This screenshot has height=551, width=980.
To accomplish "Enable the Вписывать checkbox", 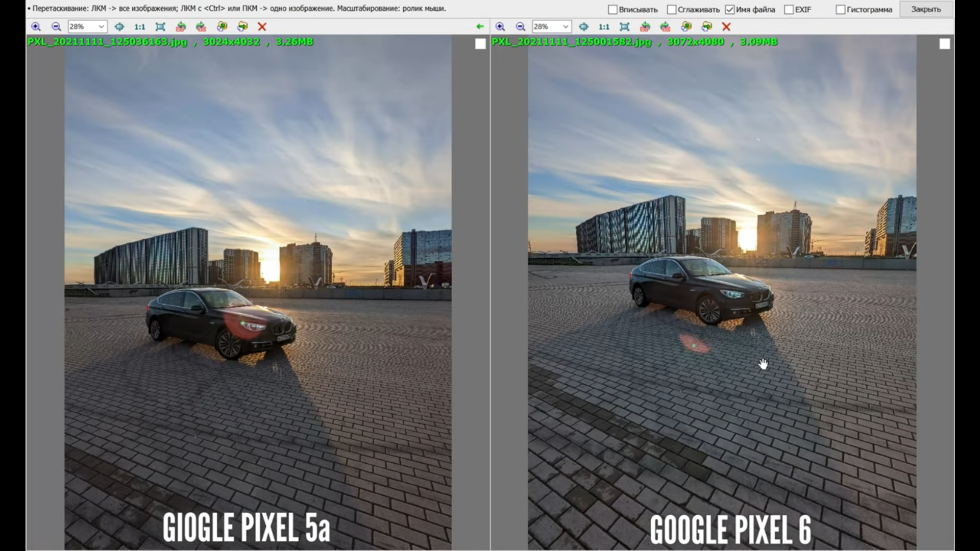I will point(612,10).
